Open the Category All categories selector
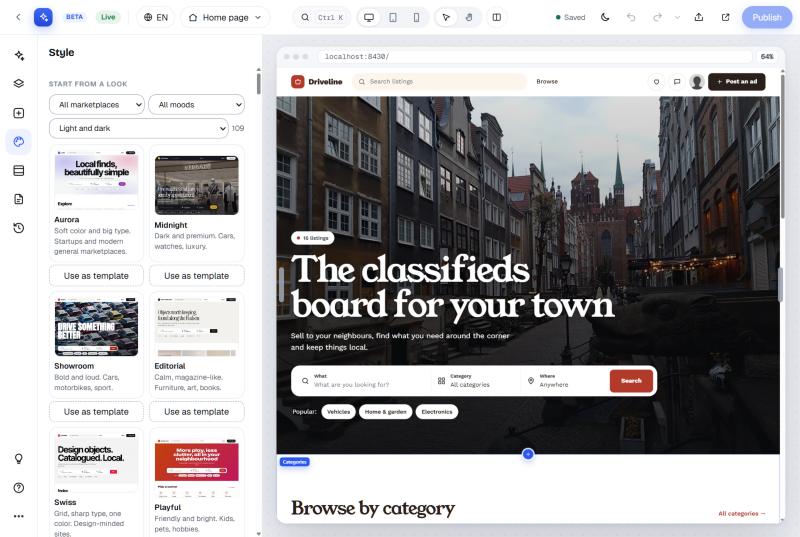 point(476,381)
